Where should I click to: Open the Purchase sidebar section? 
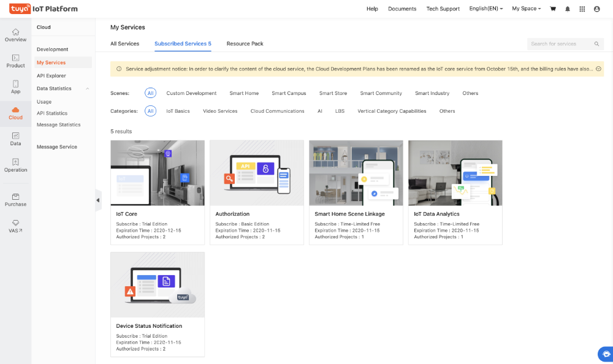click(x=16, y=200)
